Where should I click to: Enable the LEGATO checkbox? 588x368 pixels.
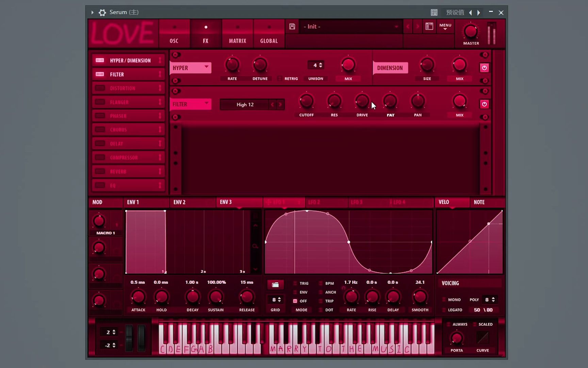point(444,310)
